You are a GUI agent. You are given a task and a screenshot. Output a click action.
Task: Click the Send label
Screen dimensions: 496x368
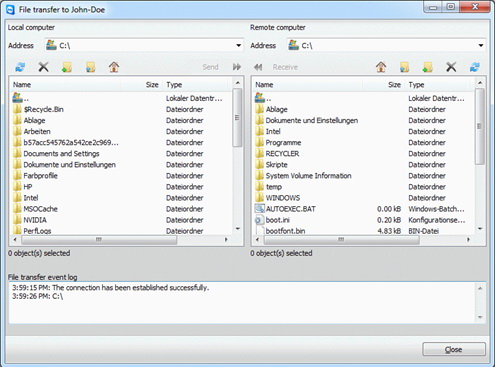[x=210, y=67]
